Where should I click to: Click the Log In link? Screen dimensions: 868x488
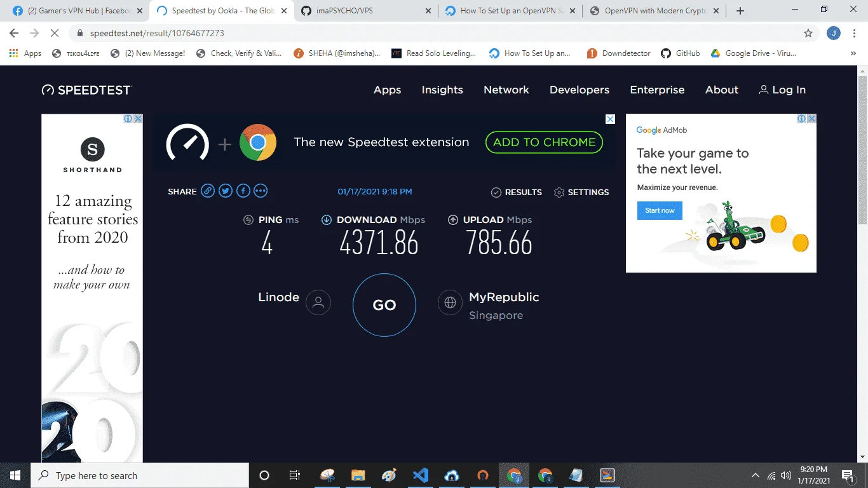[782, 90]
